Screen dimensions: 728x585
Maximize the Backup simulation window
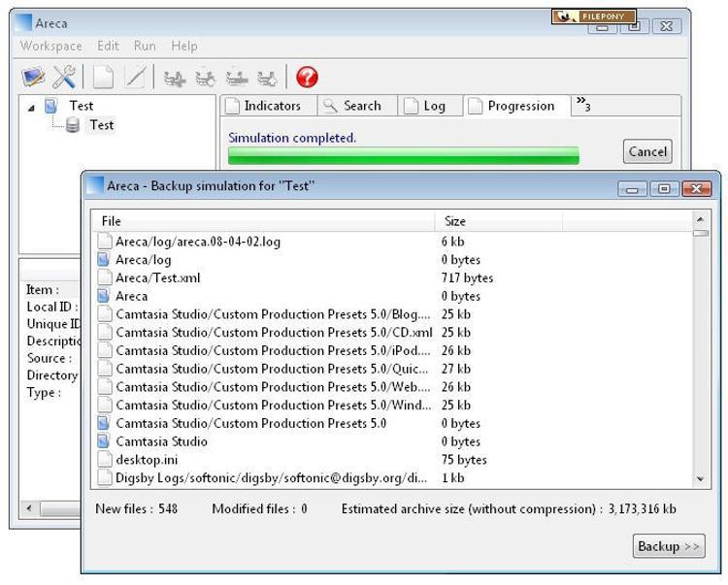pos(664,189)
